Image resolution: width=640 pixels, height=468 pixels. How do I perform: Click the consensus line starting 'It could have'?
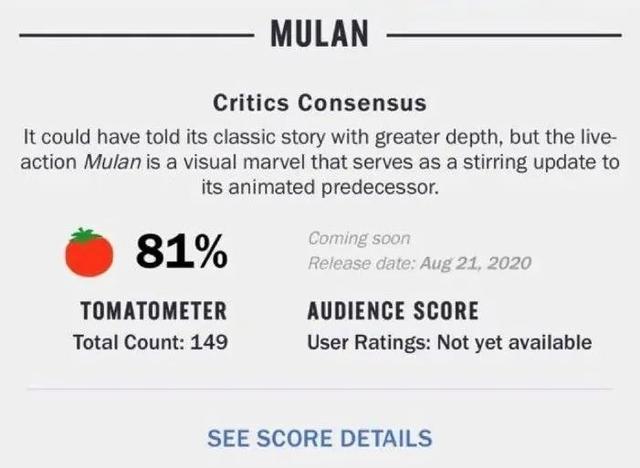click(x=320, y=137)
